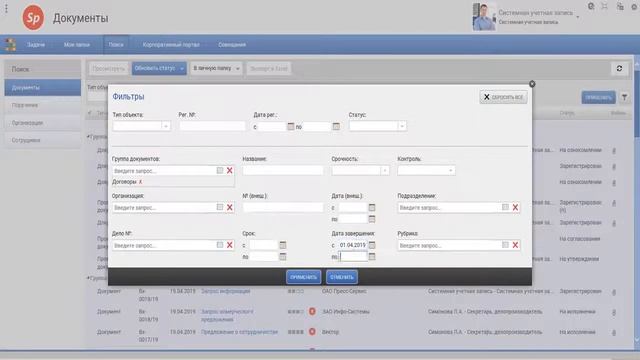
Task: Switch to the Корпоративный портал tab
Action: [171, 44]
